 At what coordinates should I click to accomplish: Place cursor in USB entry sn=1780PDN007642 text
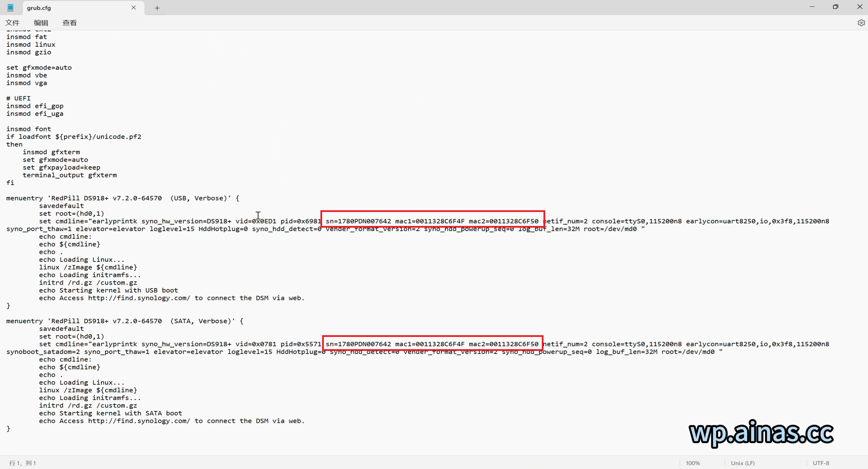coord(358,221)
